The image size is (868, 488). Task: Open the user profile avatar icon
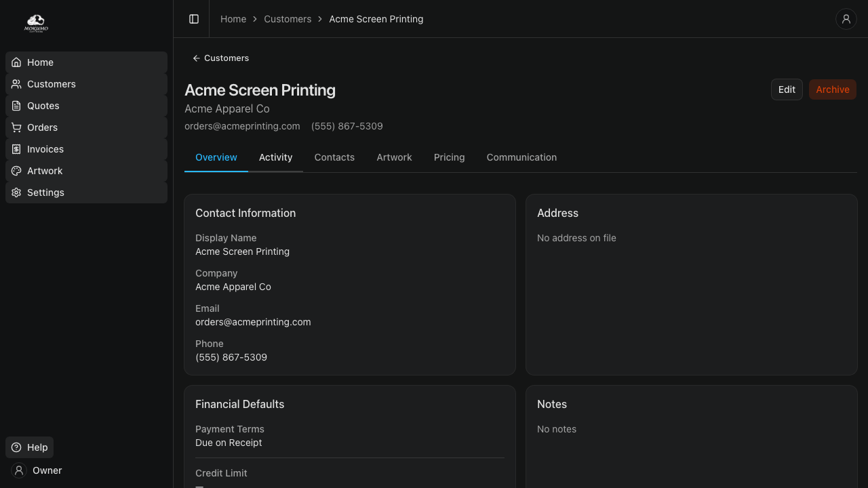(x=846, y=19)
